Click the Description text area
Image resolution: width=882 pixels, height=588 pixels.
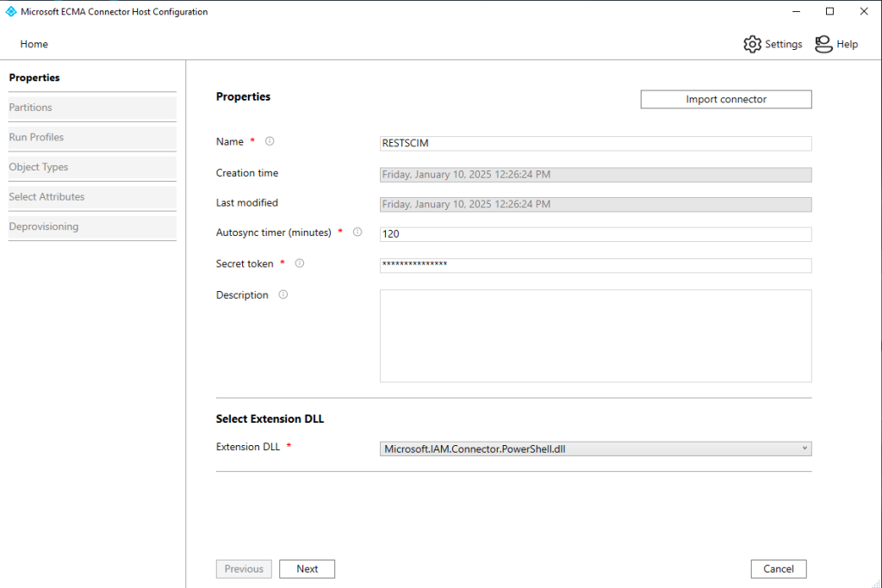[595, 336]
